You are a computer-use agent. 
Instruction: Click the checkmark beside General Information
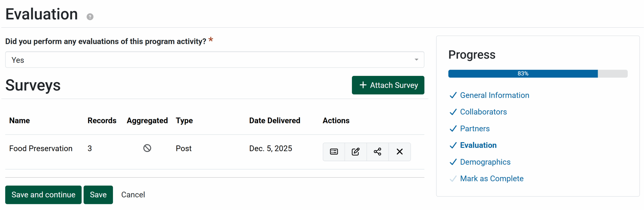453,95
